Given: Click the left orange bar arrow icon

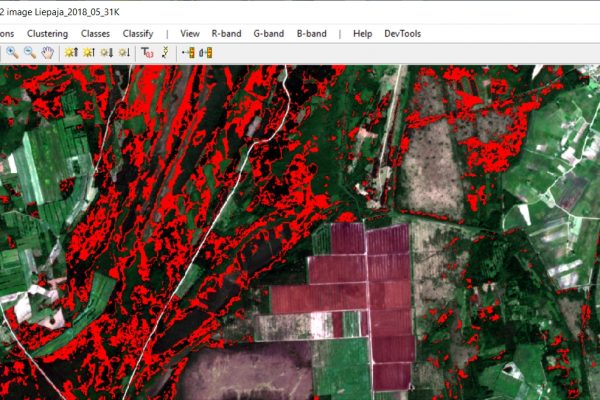Looking at the screenshot, I should [x=188, y=53].
